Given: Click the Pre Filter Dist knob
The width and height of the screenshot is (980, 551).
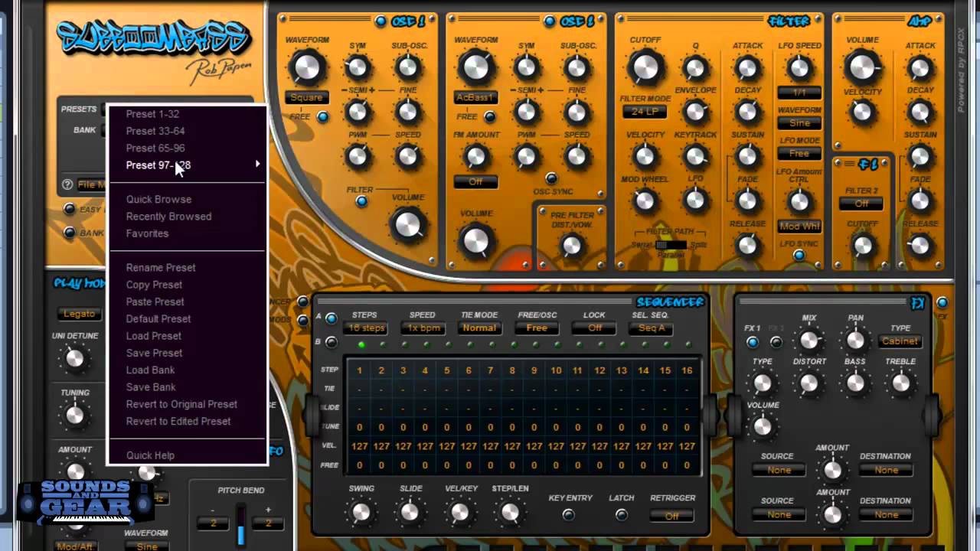Looking at the screenshot, I should pyautogui.click(x=572, y=246).
